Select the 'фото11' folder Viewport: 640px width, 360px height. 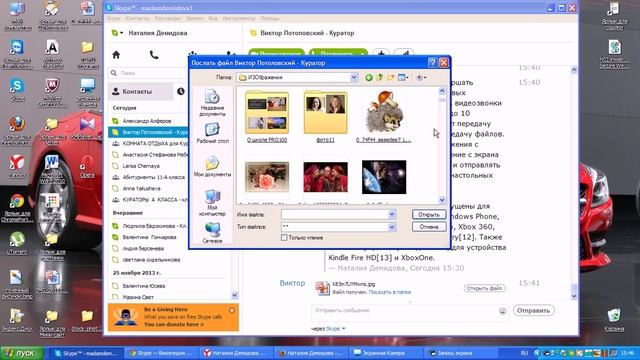(x=325, y=117)
